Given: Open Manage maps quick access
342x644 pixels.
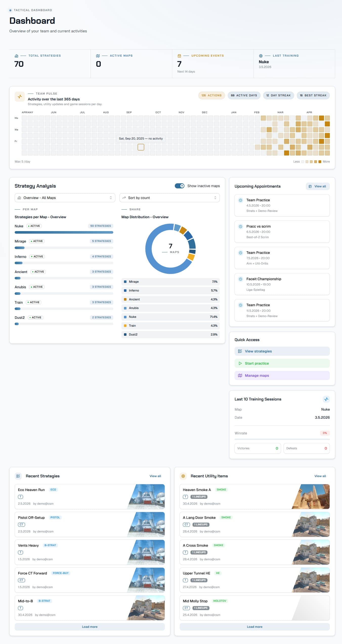Looking at the screenshot, I should pos(282,375).
